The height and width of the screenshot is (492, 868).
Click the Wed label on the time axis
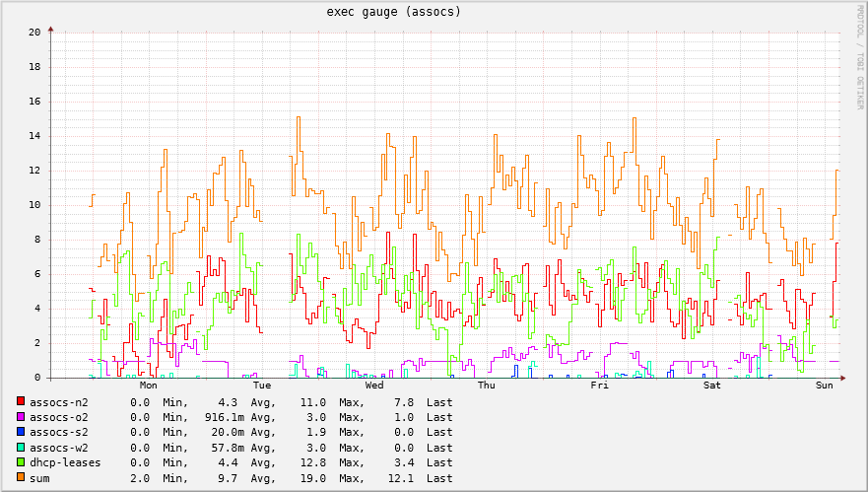tap(374, 386)
